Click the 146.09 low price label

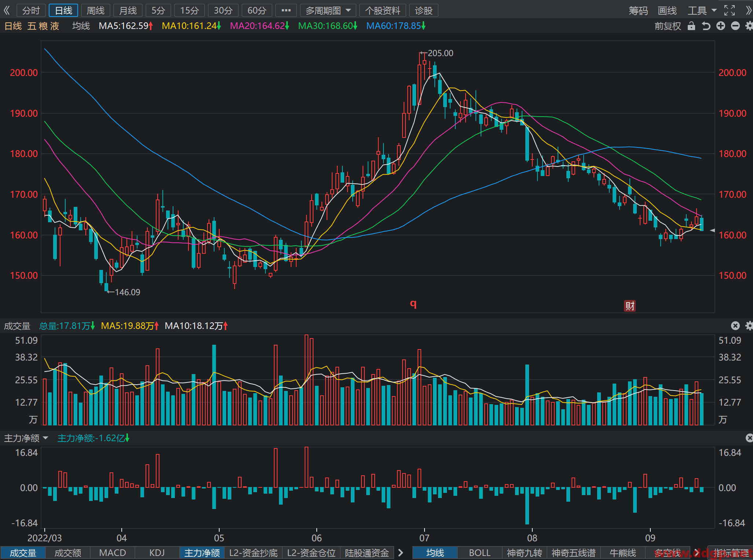(x=127, y=292)
